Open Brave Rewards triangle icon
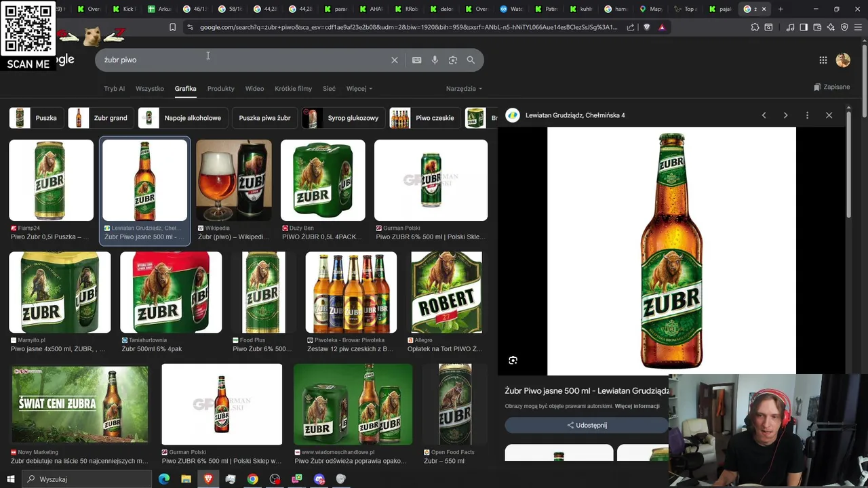This screenshot has height=488, width=868. (x=662, y=27)
